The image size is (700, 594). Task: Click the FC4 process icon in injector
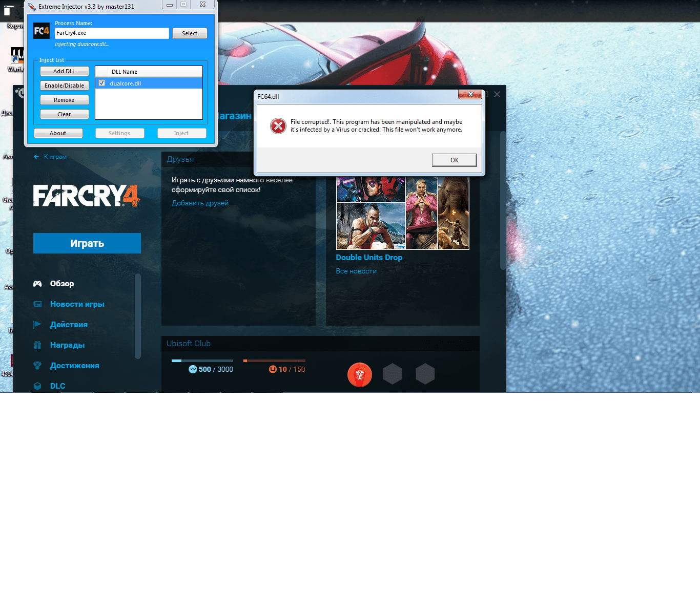(x=42, y=31)
